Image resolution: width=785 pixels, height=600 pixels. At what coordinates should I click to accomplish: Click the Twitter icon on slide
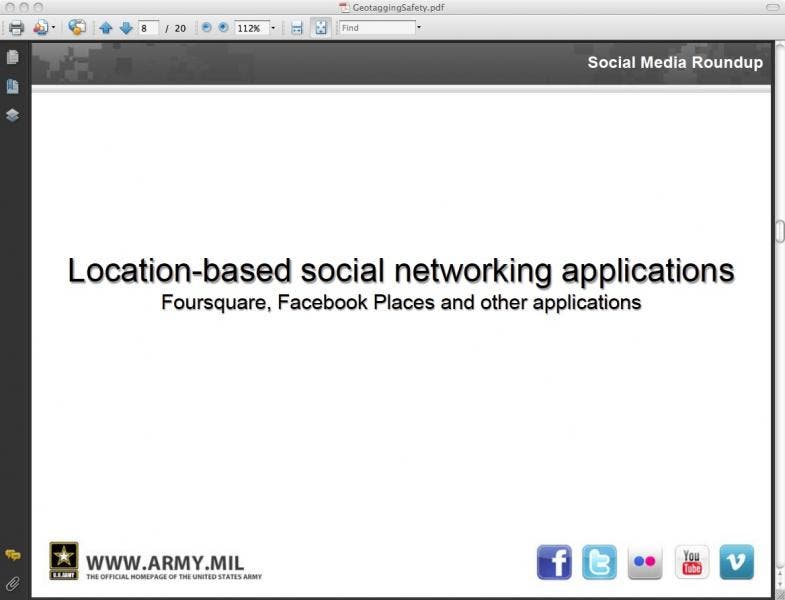pos(599,562)
